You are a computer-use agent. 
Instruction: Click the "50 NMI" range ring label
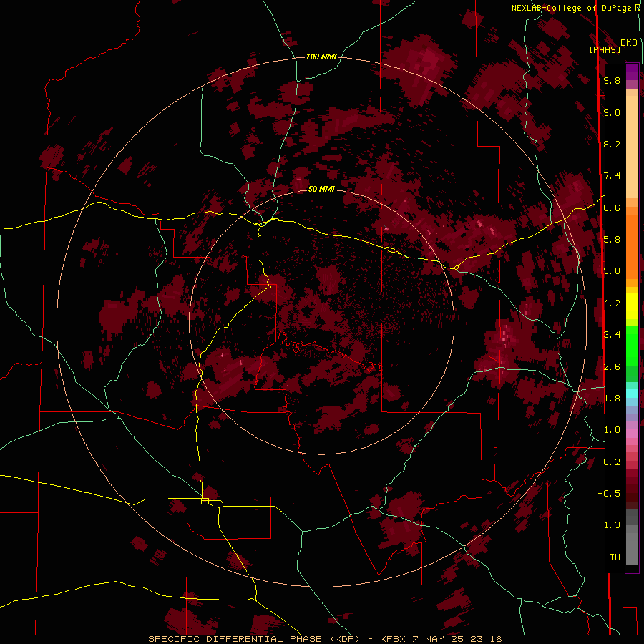point(321,189)
